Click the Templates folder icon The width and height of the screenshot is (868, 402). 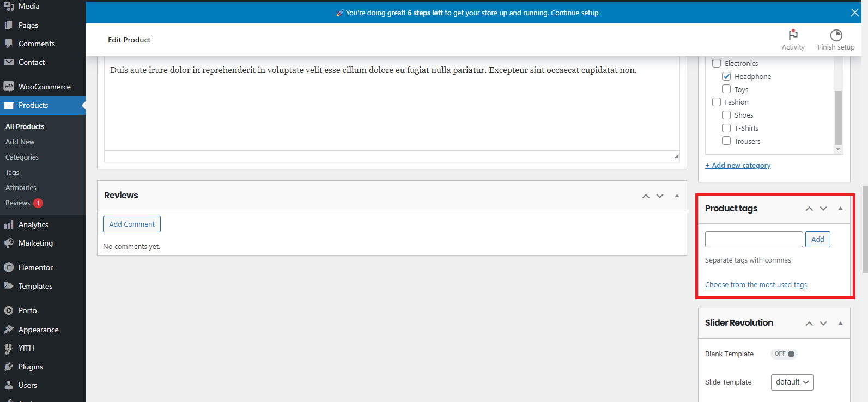click(x=9, y=286)
